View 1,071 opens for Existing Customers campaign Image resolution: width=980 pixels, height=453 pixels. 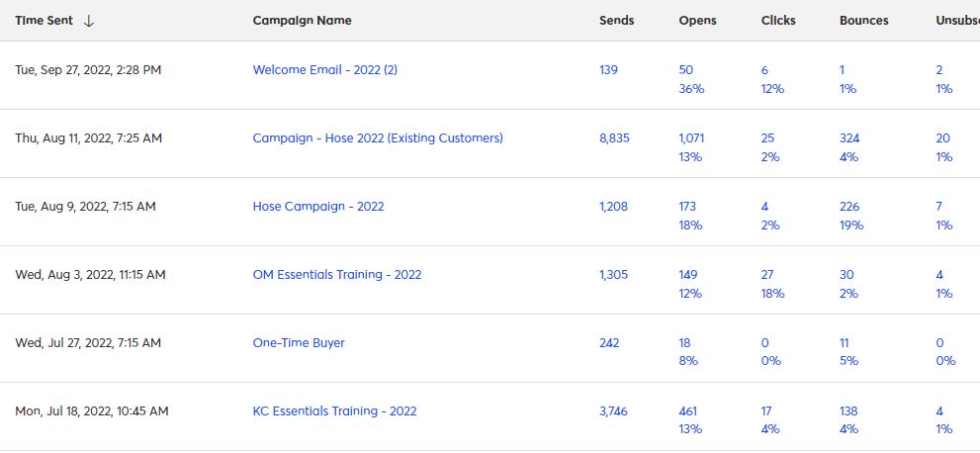coord(691,138)
